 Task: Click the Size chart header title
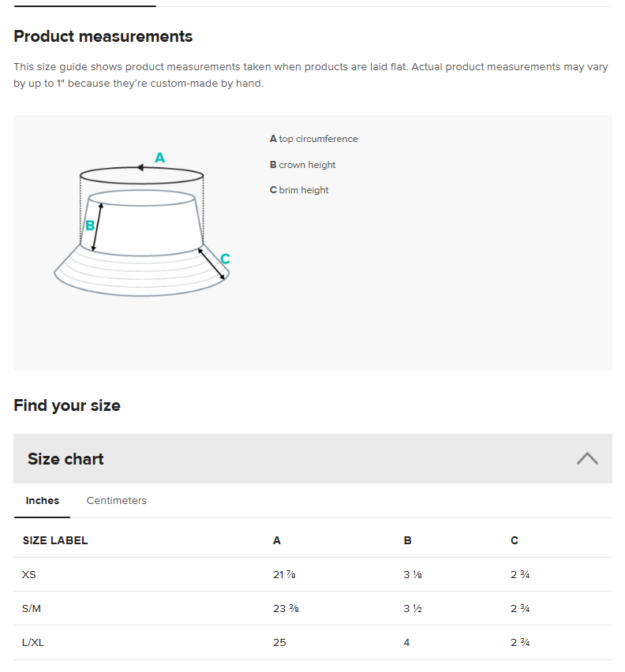[x=65, y=459]
